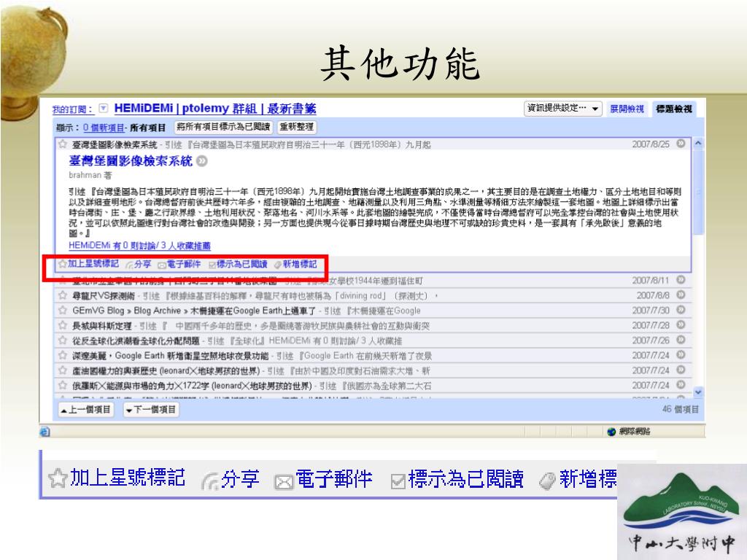Open 臺灣堡圖影像檢索系統 article title link
Screen dimensions: 747x560
tap(131, 161)
